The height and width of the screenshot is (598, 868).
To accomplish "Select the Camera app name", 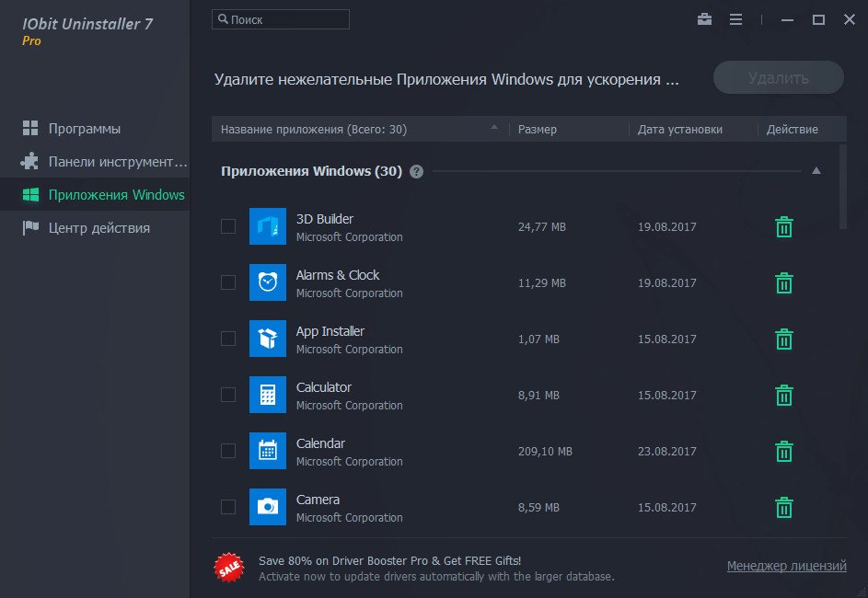I will (x=318, y=500).
